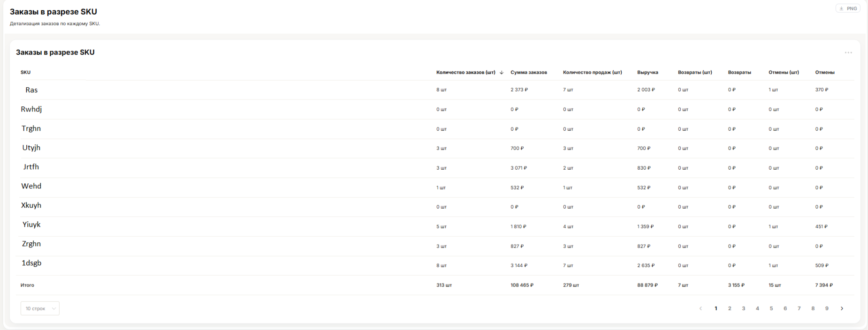
Task: Click cancellation amount 370 ₽
Action: pos(822,90)
